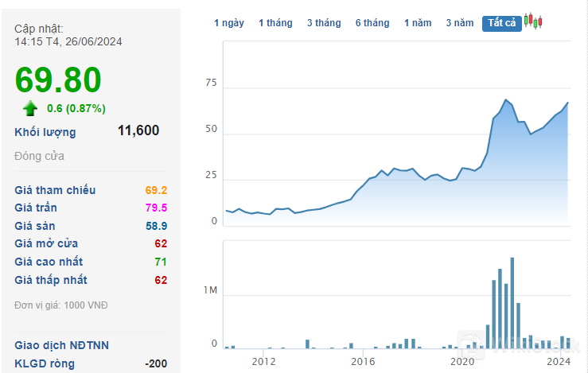
Task: Click the ceiling price value 79.5
Action: pos(156,208)
